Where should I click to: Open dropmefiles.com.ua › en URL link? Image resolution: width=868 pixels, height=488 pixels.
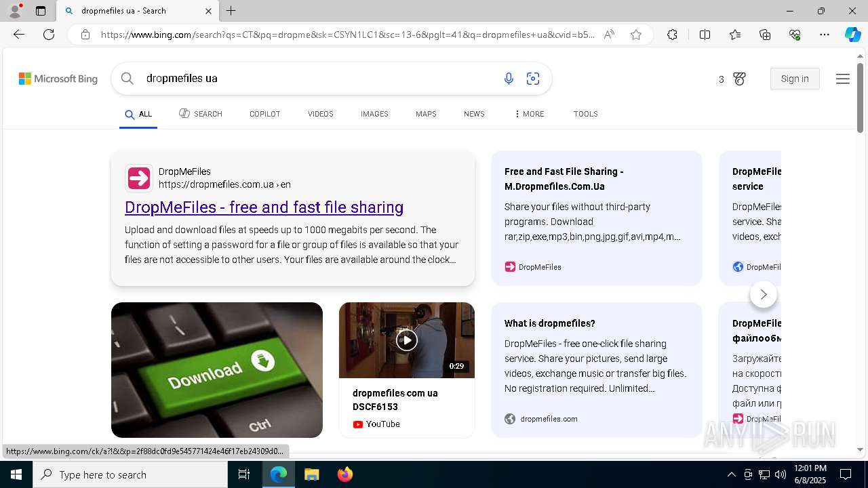pos(224,184)
